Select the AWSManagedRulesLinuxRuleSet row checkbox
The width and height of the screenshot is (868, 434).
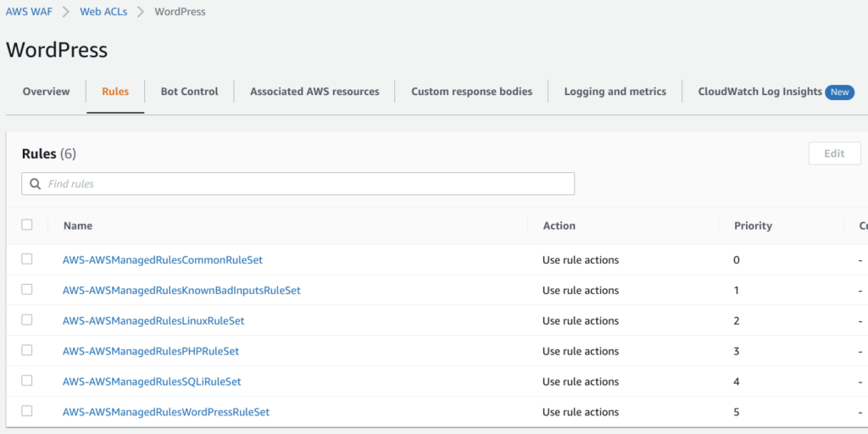26,320
